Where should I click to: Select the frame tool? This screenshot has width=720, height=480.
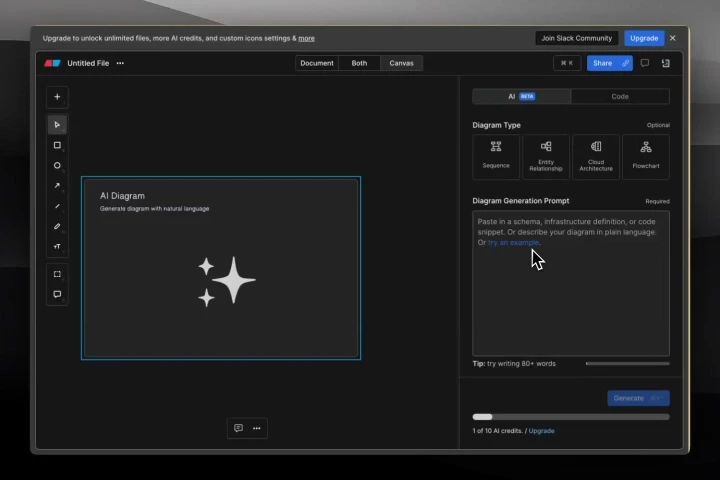point(57,274)
